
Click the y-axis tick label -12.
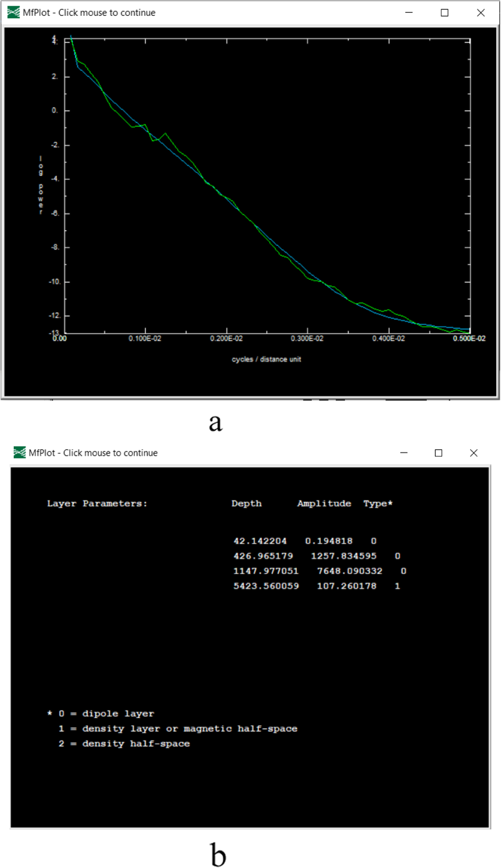point(55,315)
